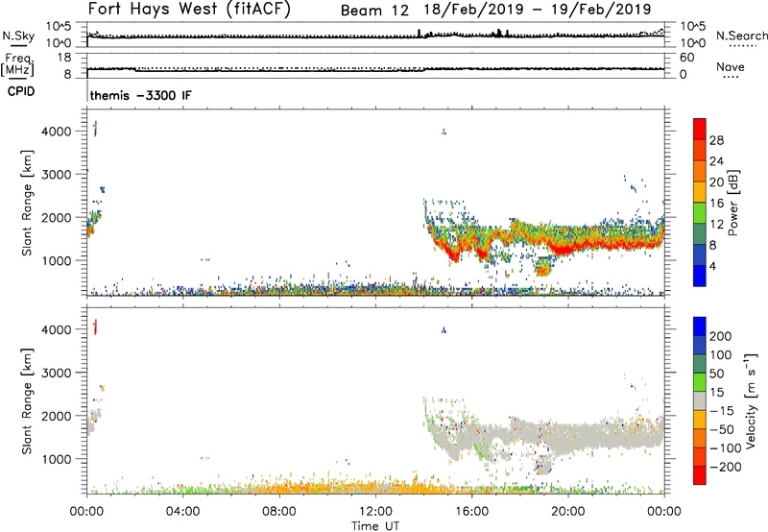Click the blue echo near 4000 km at 15:00 in power panel

click(x=444, y=132)
